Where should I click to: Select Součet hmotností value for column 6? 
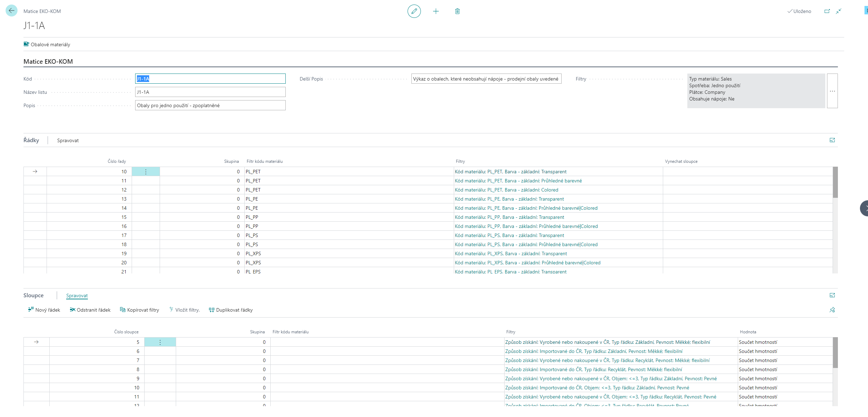click(x=785, y=351)
